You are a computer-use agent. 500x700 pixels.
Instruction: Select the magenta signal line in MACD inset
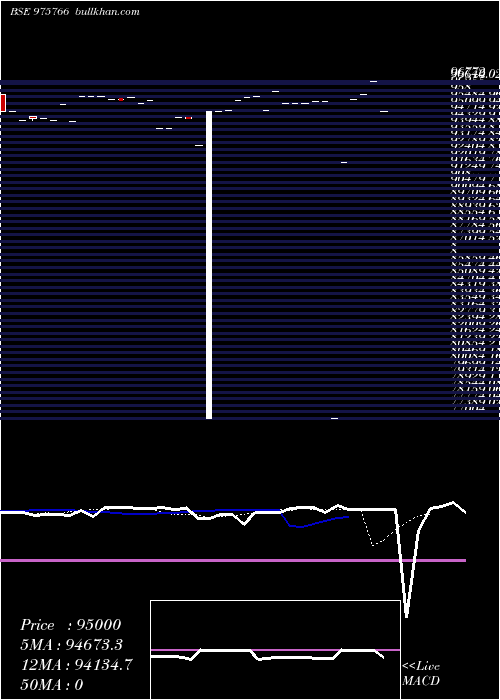[275, 650]
